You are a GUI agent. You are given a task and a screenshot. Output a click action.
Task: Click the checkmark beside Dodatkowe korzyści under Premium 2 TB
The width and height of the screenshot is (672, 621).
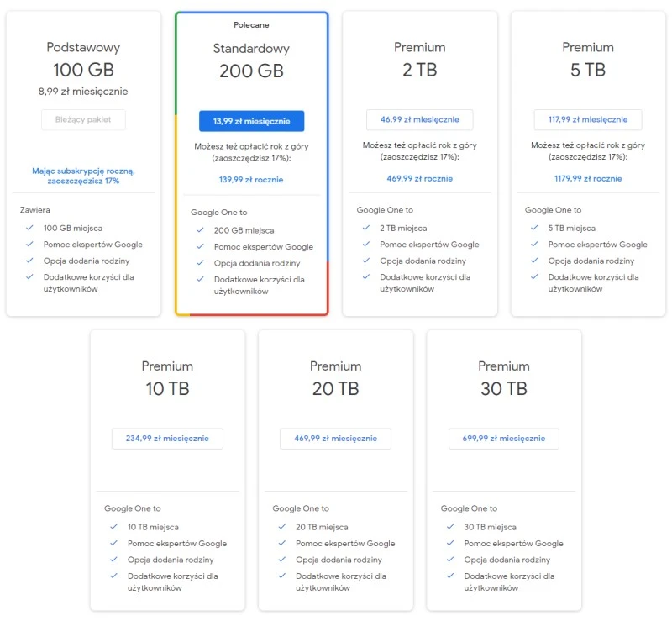click(367, 277)
